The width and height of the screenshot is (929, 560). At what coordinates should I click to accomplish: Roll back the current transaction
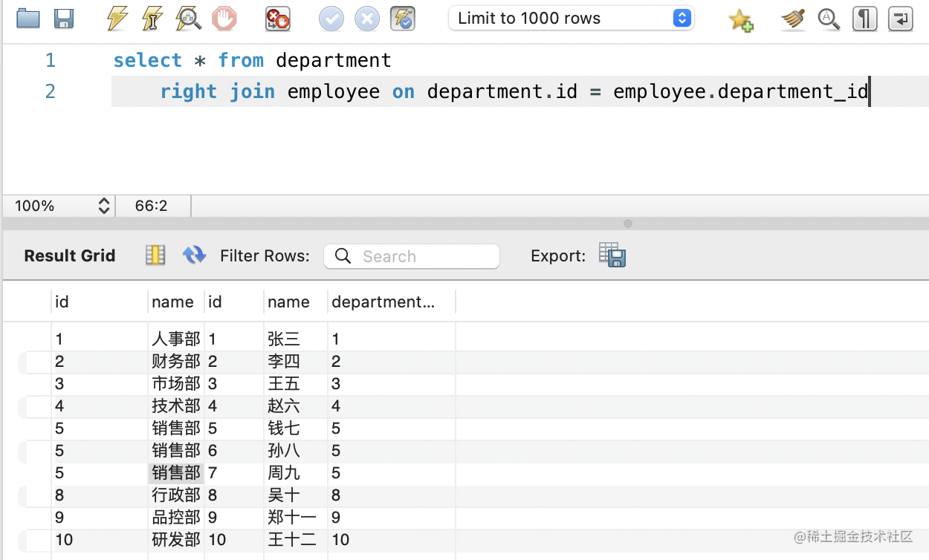(367, 19)
